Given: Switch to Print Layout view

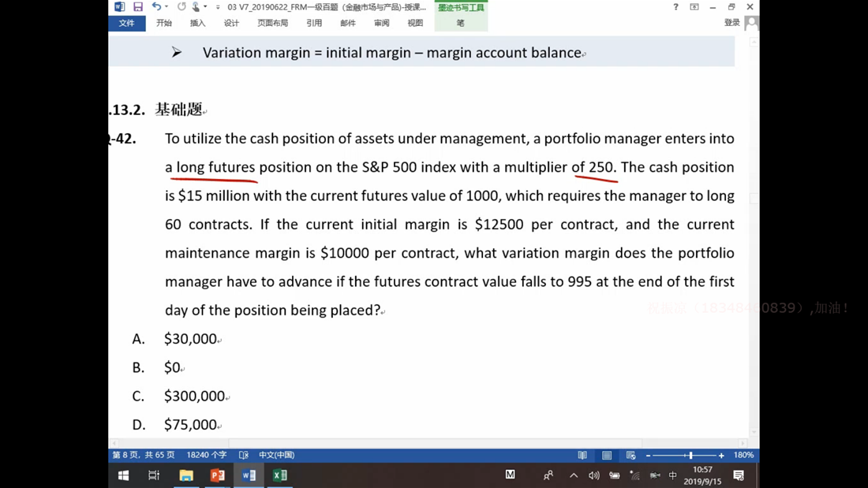Looking at the screenshot, I should click(x=607, y=455).
